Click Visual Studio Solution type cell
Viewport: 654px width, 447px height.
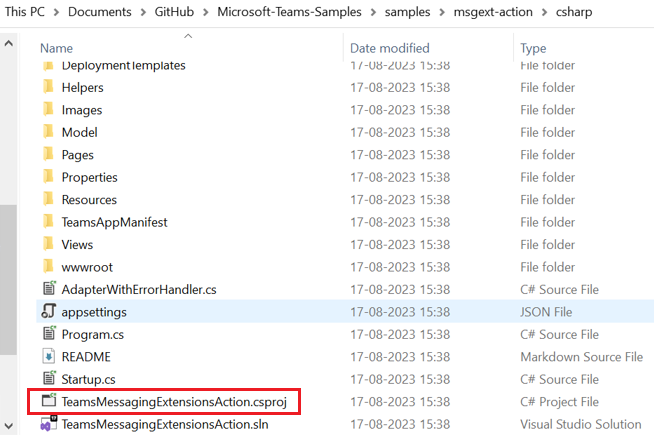[581, 424]
